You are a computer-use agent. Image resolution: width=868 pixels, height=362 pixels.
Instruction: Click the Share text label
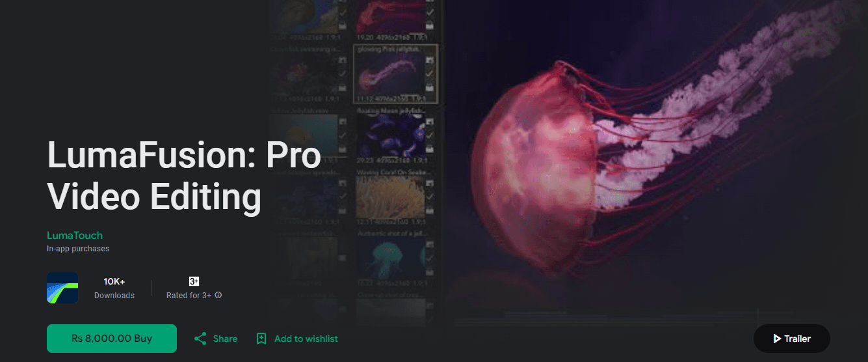225,339
